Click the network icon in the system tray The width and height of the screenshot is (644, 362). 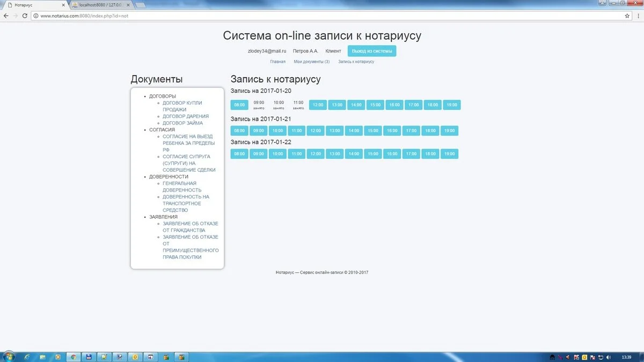(x=601, y=357)
